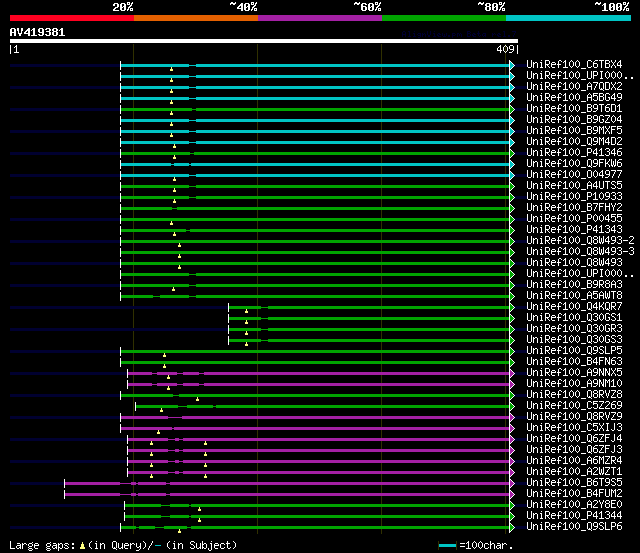Click the green alignment bar for UniRef100_Q4KQR7
The image size is (640, 553).
tap(369, 307)
